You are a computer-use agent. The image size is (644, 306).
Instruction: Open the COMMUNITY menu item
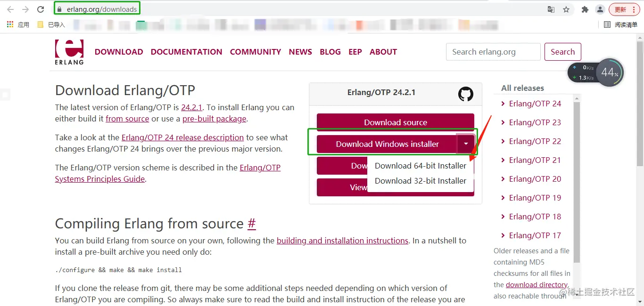256,52
